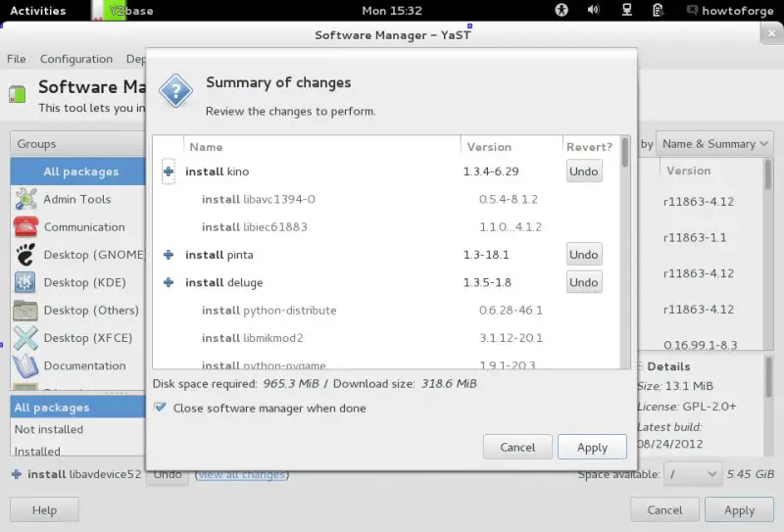
Task: Open the network icon in top bar
Action: tap(626, 10)
